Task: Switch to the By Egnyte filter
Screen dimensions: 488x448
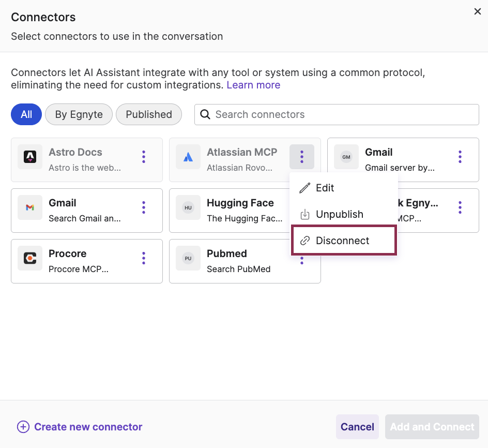Action: [79, 114]
